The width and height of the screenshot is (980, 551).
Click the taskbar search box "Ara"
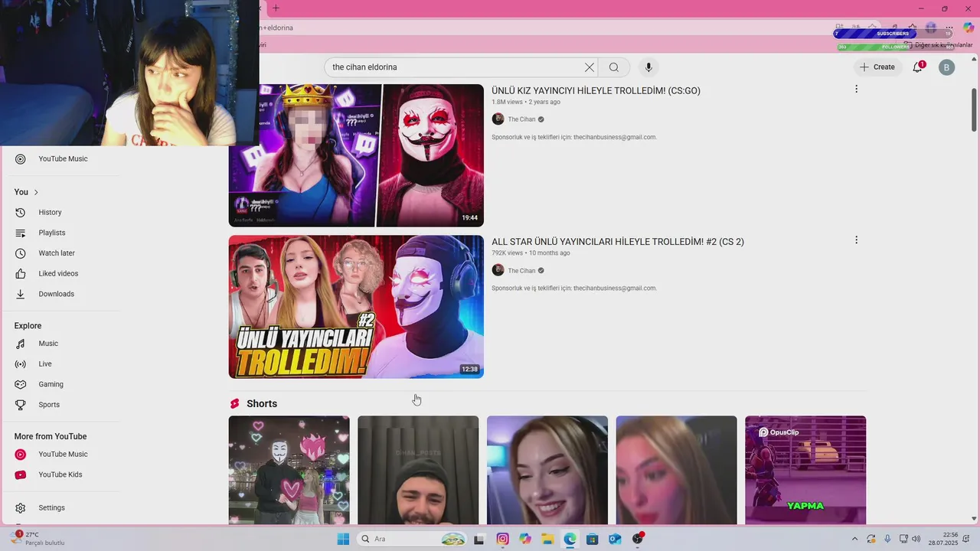click(413, 539)
